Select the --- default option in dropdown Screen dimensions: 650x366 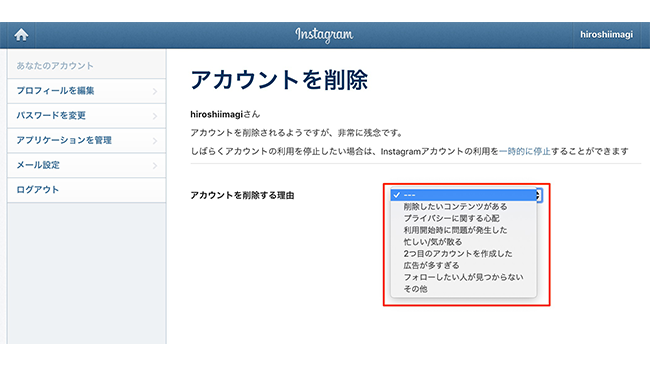tap(463, 195)
